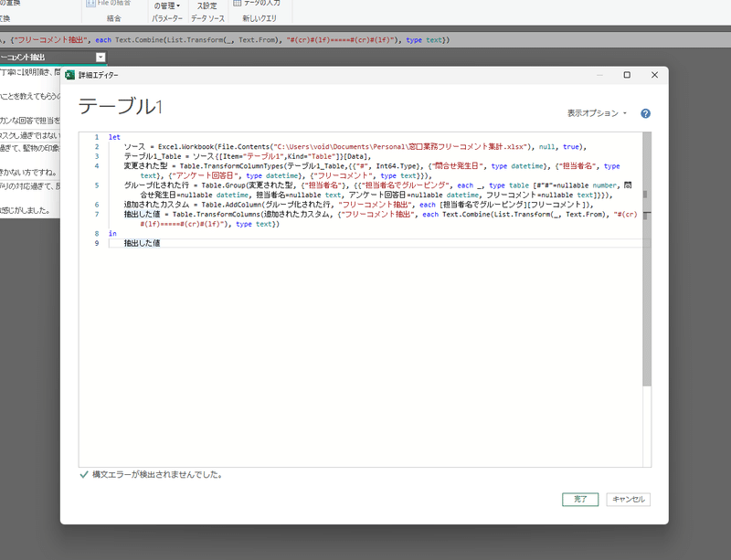Click the syntax check mark icon

(x=84, y=475)
